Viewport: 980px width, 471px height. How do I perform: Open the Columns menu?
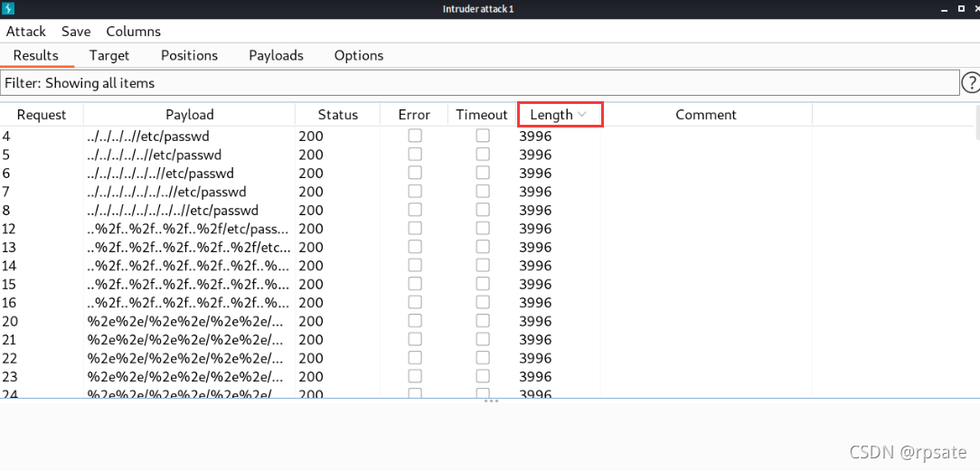pyautogui.click(x=133, y=32)
